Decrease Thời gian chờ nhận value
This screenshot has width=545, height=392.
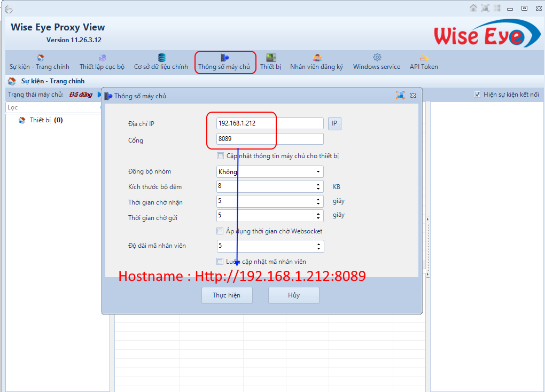319,203
